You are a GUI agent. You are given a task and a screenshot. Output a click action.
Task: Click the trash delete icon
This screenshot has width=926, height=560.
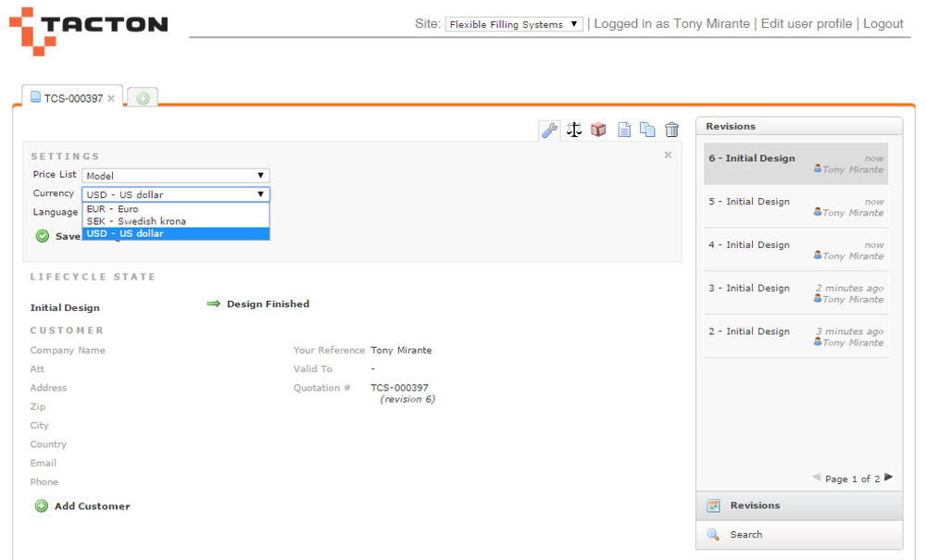pyautogui.click(x=671, y=130)
